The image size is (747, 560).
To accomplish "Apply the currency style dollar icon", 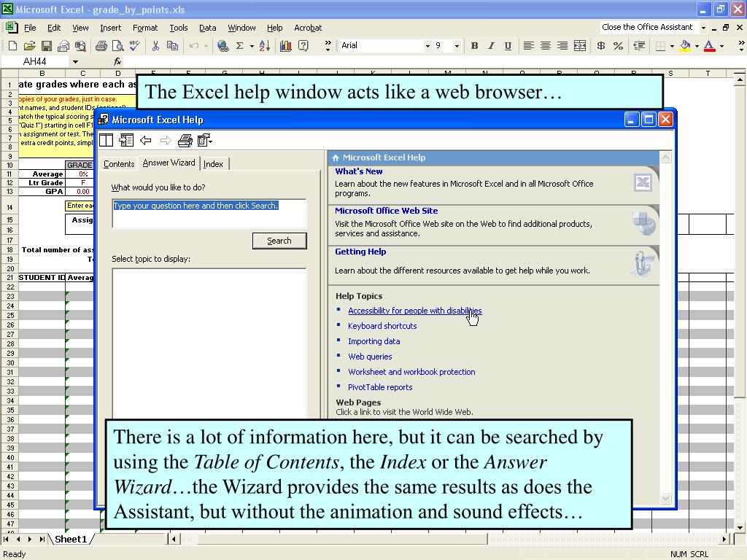I will coord(601,46).
